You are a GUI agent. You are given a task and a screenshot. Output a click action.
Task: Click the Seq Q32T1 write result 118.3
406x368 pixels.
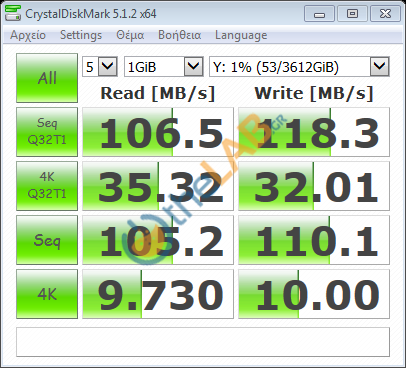pos(314,132)
